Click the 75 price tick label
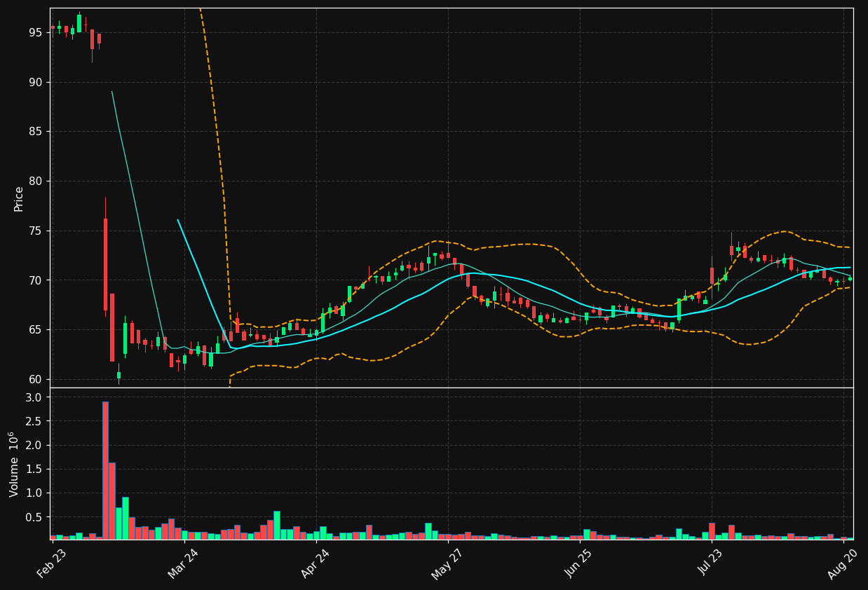 coord(36,231)
